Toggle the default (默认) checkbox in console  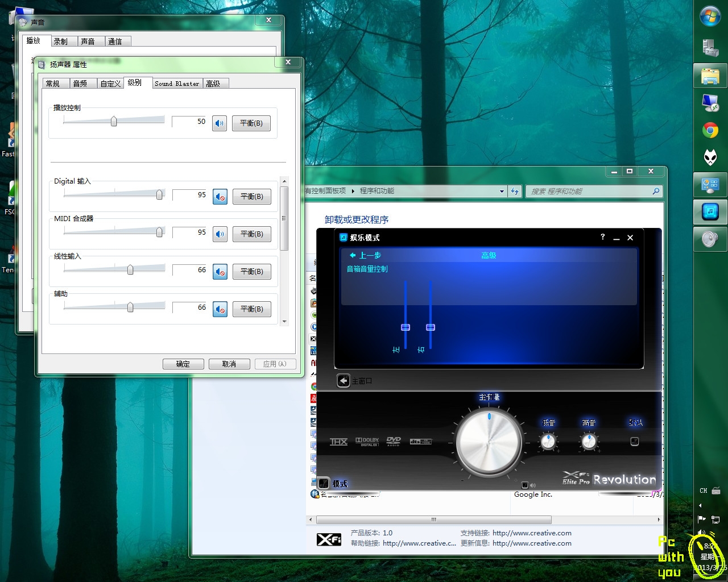click(x=635, y=442)
